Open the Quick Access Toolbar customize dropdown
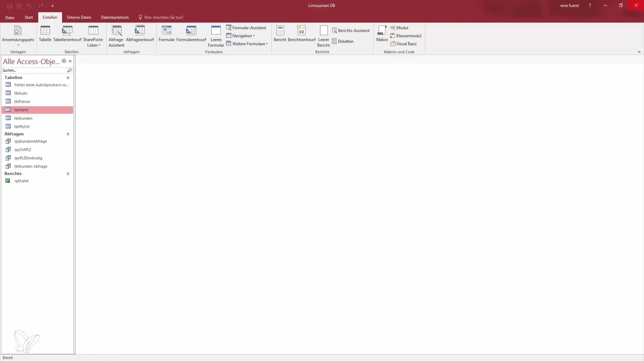644x362 pixels. tap(52, 6)
